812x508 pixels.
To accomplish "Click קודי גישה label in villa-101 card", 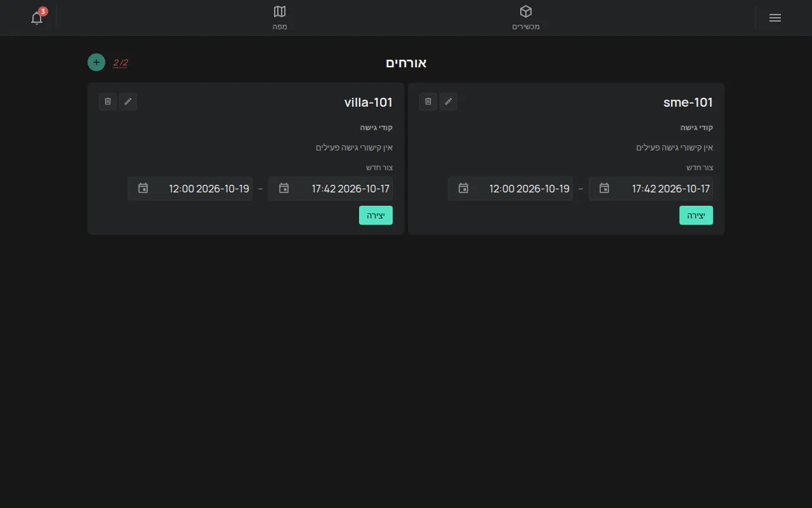I will [377, 128].
